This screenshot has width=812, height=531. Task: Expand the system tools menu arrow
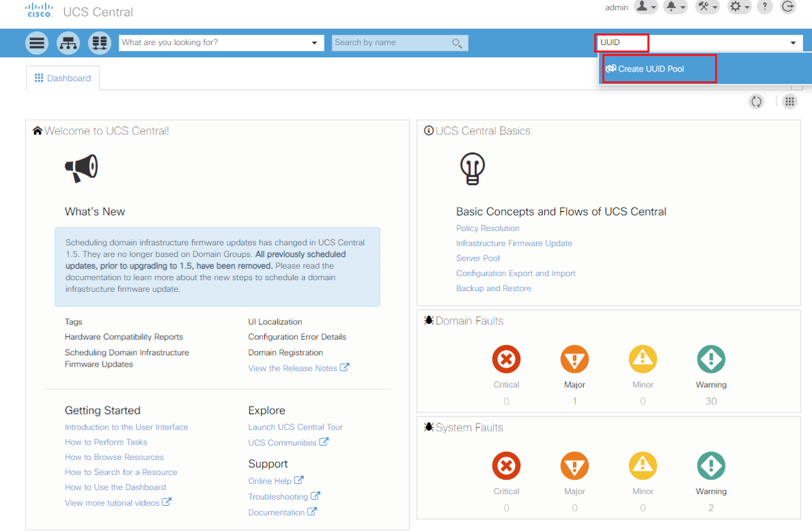pos(715,7)
